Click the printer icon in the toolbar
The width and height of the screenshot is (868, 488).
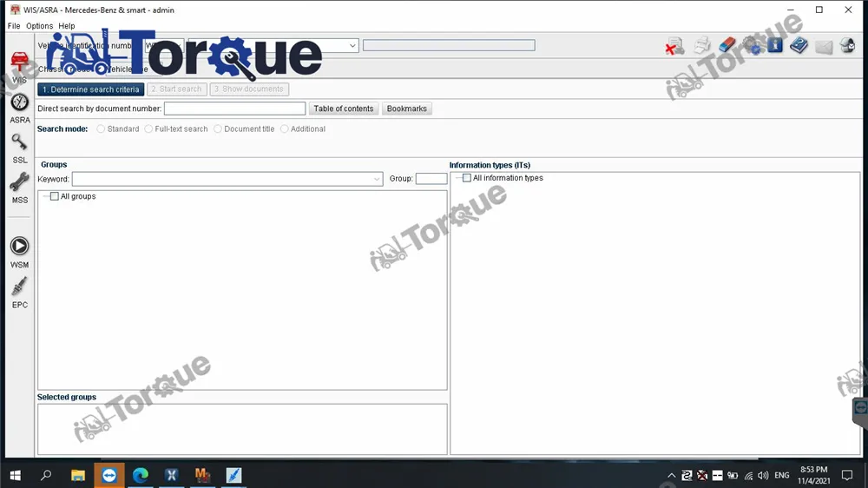(x=701, y=45)
